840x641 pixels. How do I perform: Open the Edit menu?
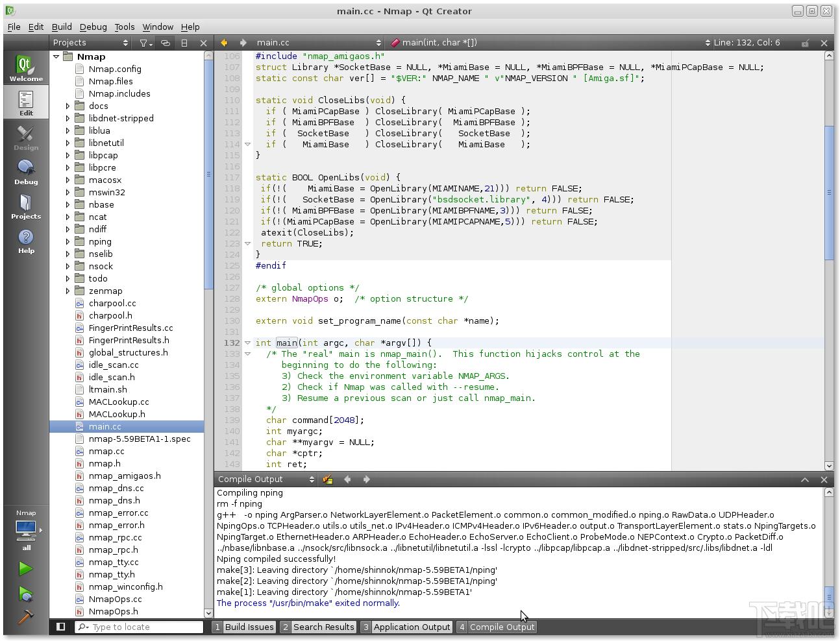coord(36,27)
